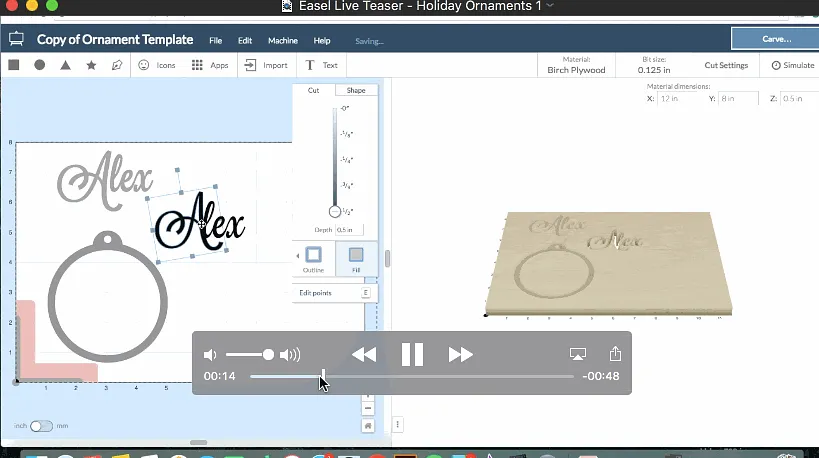Click the elapsed time 00:14
This screenshot has height=458, width=819.
219,376
